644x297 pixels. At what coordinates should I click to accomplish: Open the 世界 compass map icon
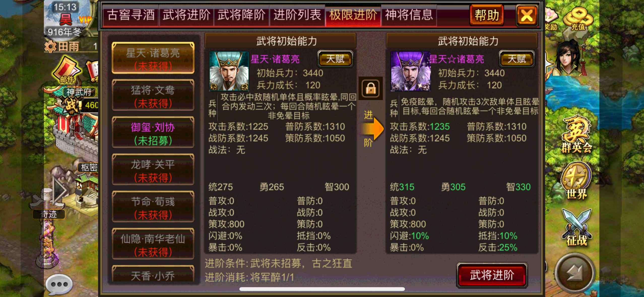(576, 180)
